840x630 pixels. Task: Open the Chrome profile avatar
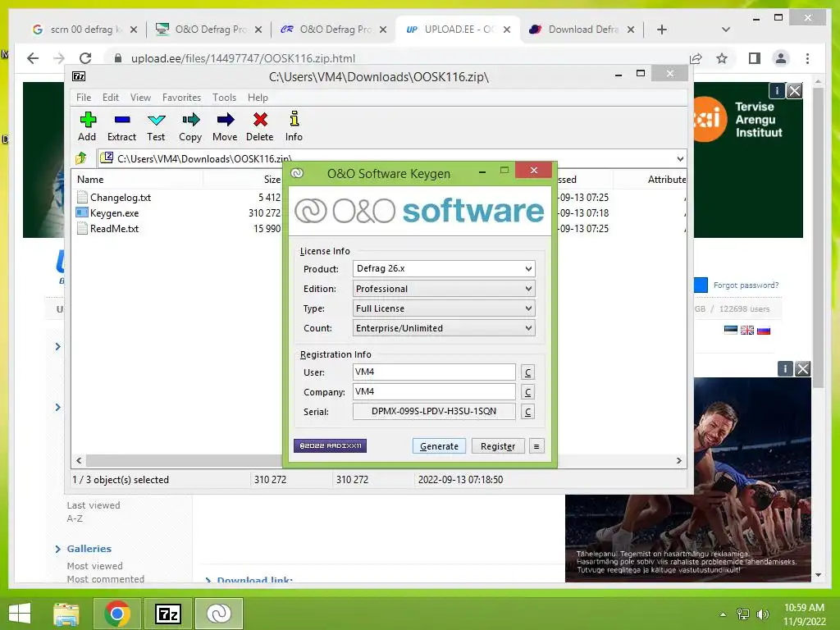781,58
